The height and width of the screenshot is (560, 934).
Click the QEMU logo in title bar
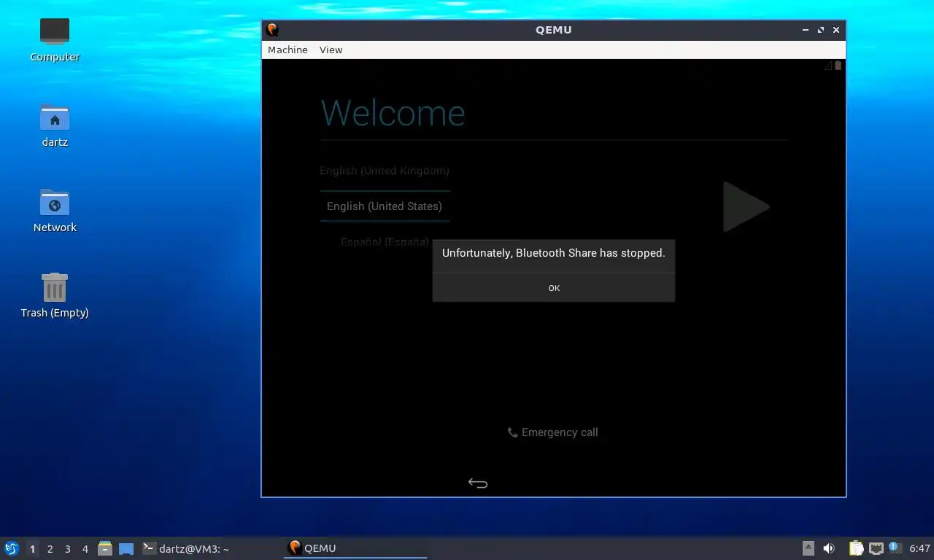(273, 30)
